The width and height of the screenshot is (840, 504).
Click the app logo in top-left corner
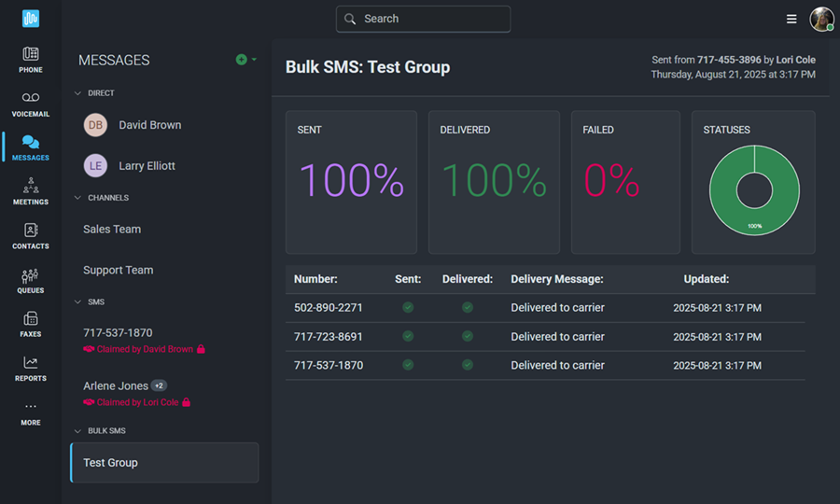coord(31,19)
